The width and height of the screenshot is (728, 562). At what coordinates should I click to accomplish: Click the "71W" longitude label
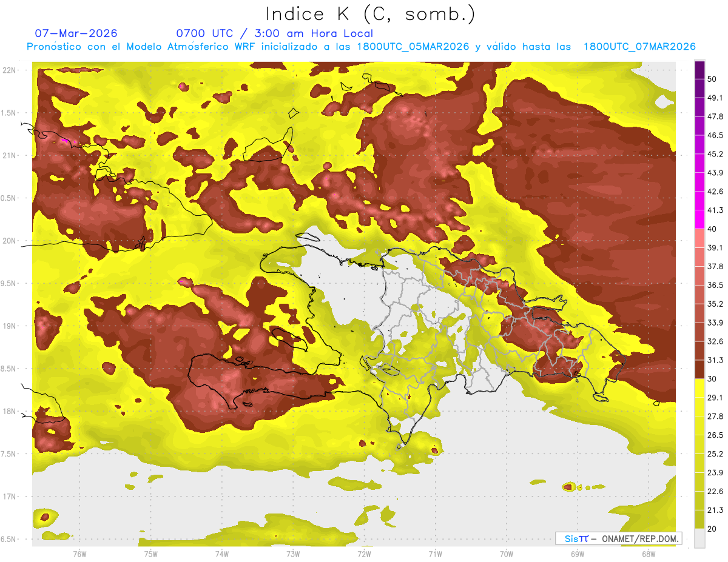[435, 553]
